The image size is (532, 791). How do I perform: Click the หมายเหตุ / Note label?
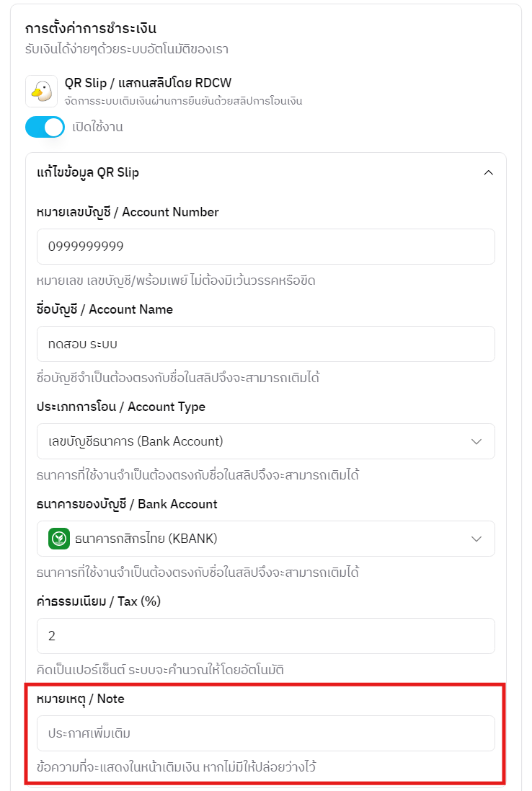[81, 699]
